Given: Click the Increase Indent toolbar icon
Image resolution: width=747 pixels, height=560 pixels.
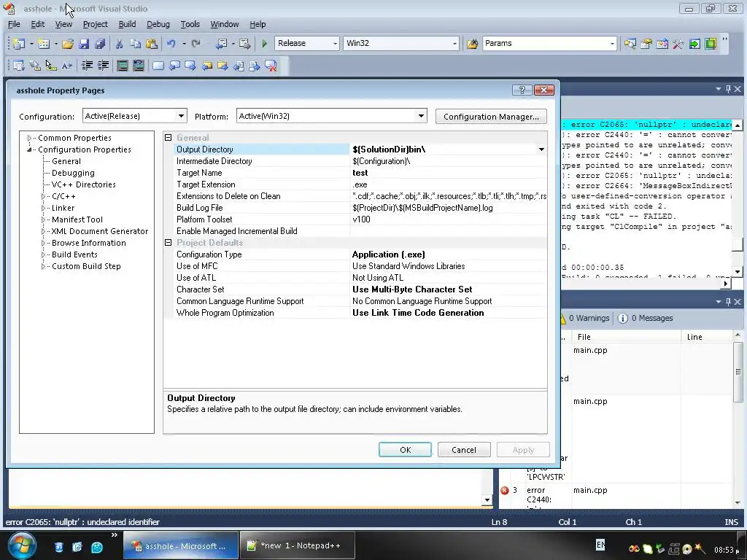Looking at the screenshot, I should click(x=103, y=66).
